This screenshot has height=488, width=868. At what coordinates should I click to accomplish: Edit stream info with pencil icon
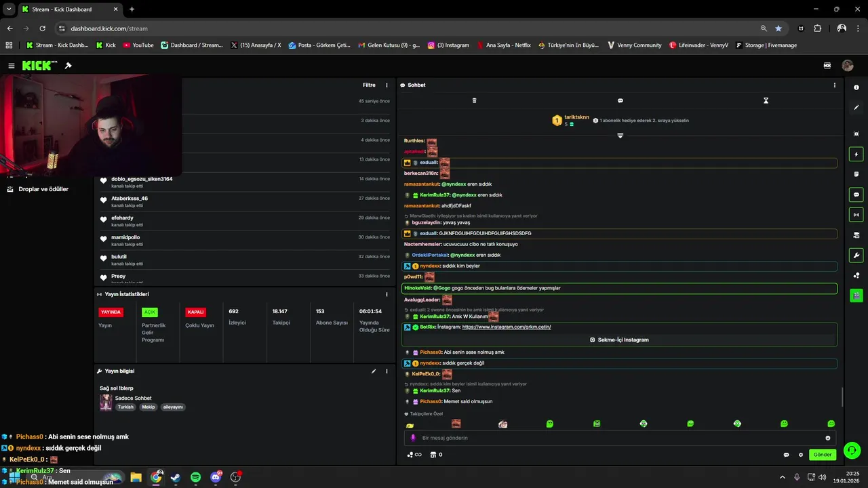[x=373, y=371]
